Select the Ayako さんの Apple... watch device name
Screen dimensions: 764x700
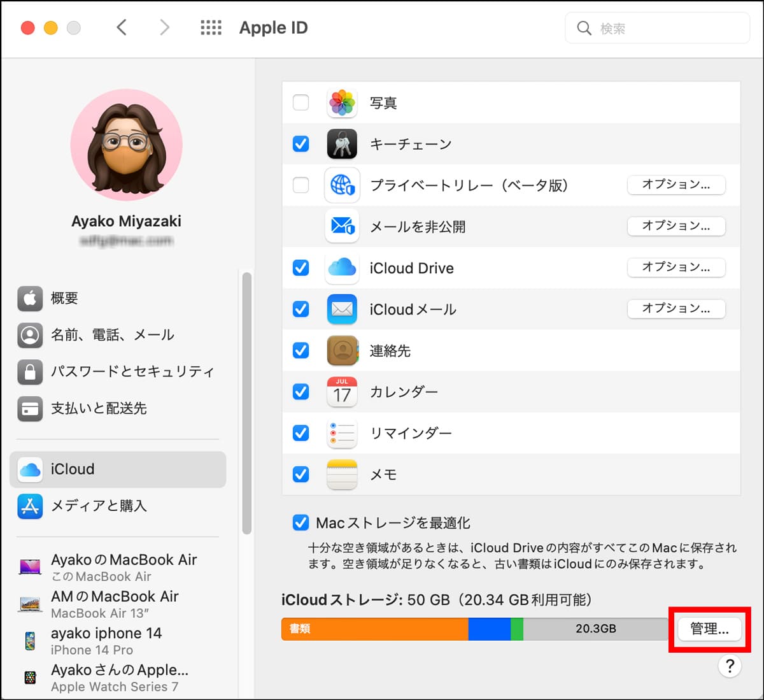pos(120,671)
